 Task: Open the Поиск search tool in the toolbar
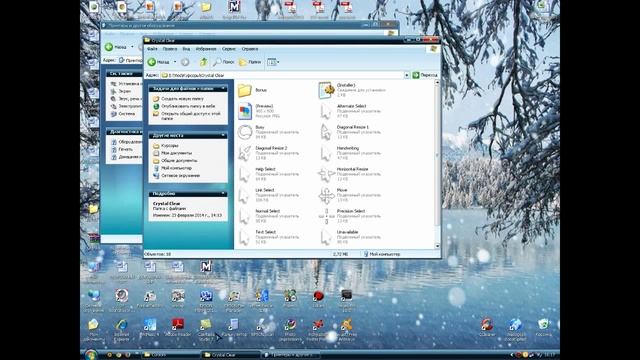(x=224, y=62)
